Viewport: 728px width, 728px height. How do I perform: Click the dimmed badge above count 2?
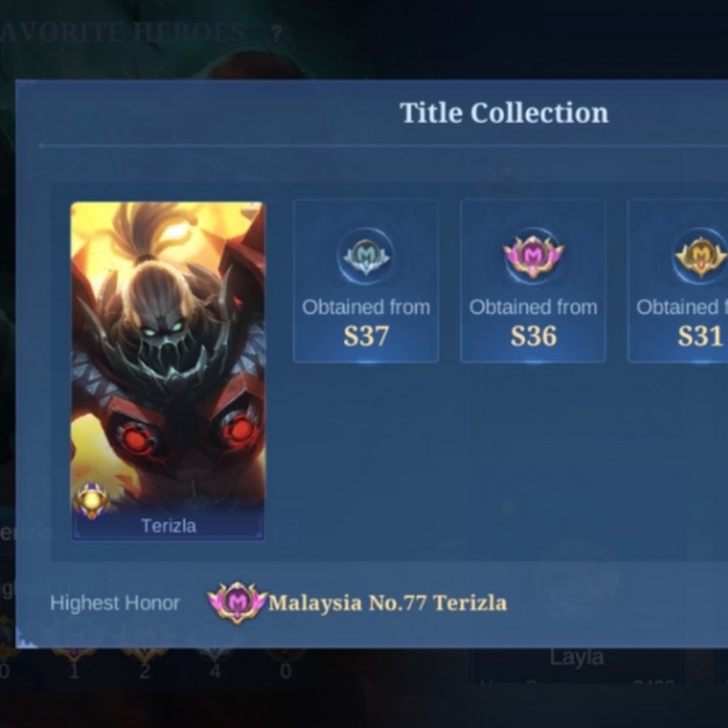click(x=145, y=654)
